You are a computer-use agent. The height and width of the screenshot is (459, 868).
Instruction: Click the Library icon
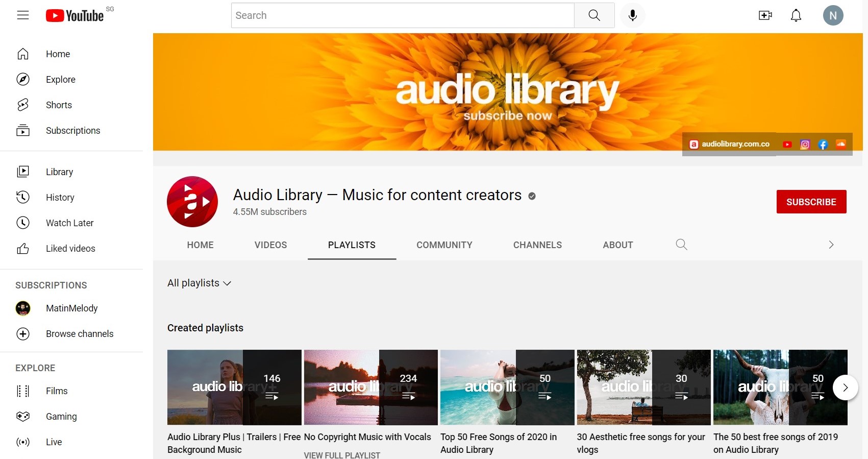23,172
